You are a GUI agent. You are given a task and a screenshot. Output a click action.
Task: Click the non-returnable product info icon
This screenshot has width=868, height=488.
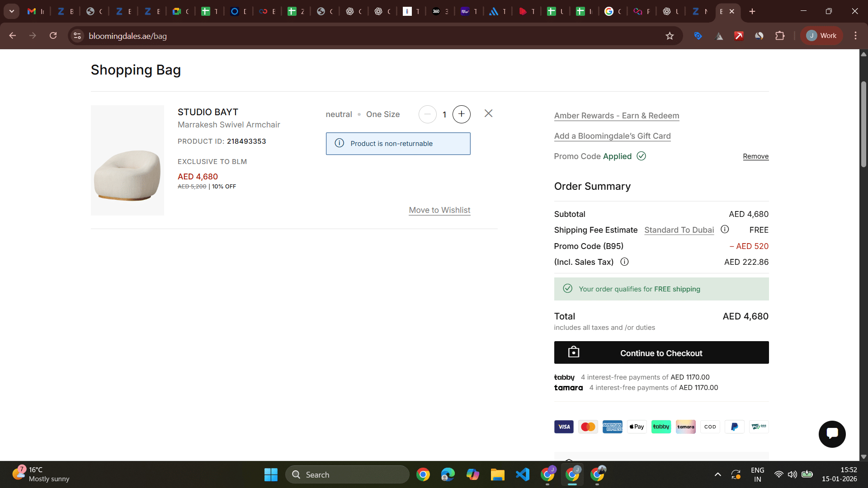340,143
